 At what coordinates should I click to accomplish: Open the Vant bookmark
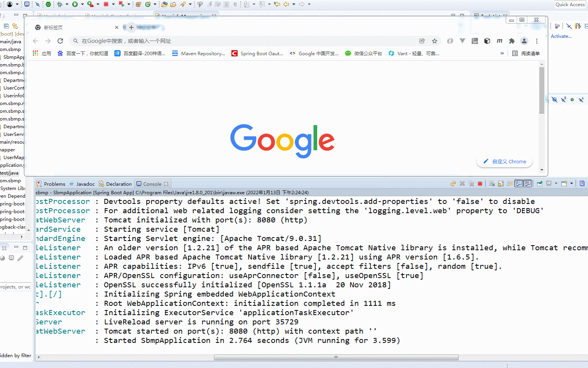point(414,53)
